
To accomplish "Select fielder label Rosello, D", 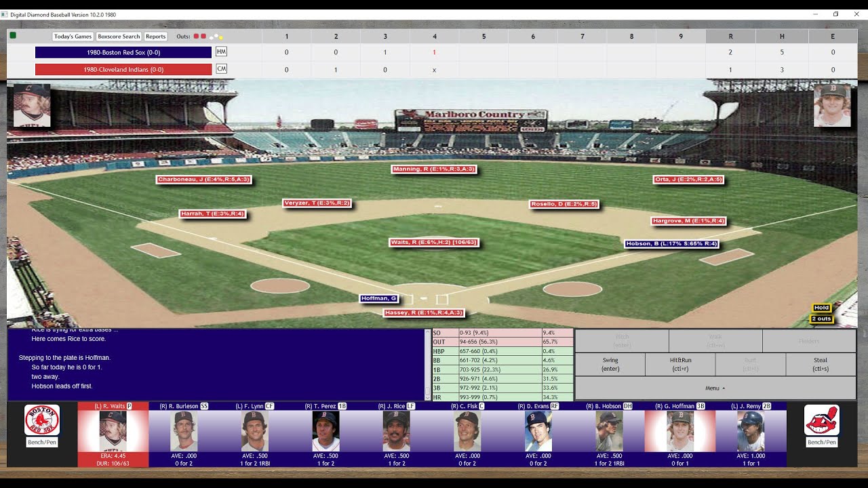I will click(564, 204).
